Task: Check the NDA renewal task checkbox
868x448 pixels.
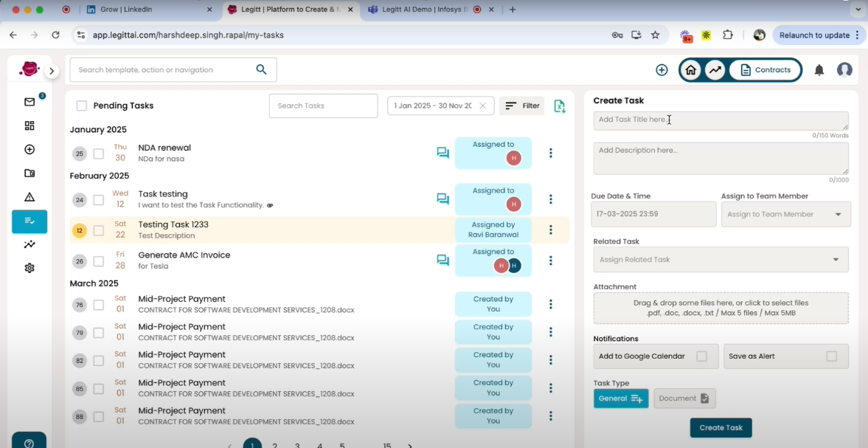Action: pyautogui.click(x=99, y=154)
